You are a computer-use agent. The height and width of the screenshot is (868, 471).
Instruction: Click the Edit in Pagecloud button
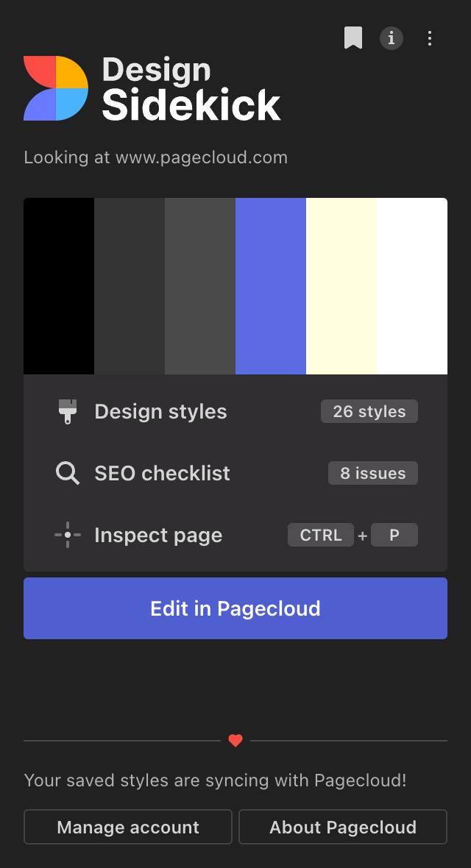click(235, 608)
